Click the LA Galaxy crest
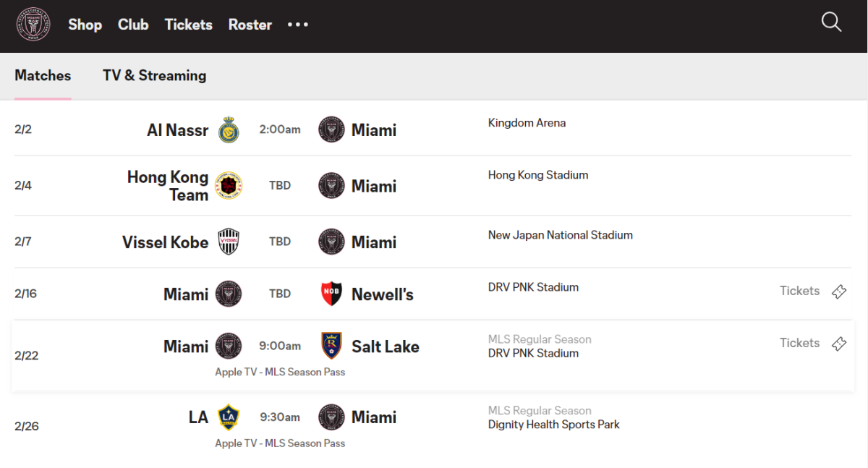 click(229, 417)
